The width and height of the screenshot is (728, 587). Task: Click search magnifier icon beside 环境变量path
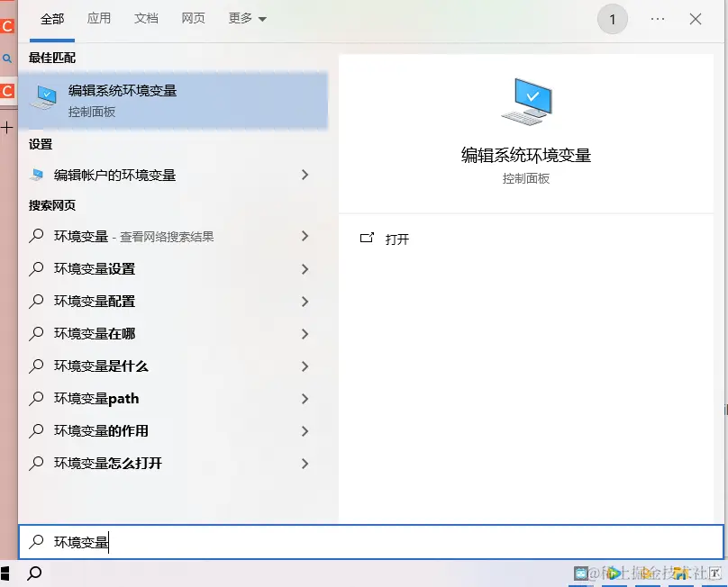pyautogui.click(x=36, y=399)
